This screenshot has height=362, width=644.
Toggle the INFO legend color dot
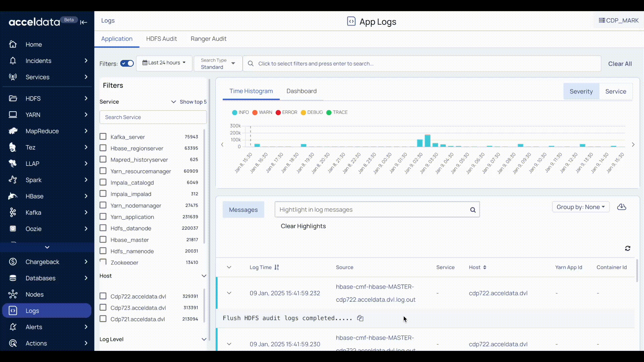235,113
